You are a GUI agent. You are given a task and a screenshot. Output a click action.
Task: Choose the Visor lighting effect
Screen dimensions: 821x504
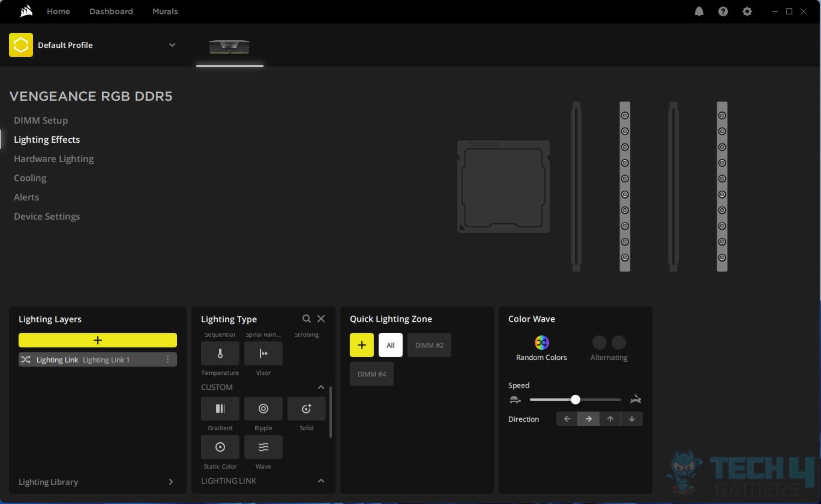click(x=263, y=353)
